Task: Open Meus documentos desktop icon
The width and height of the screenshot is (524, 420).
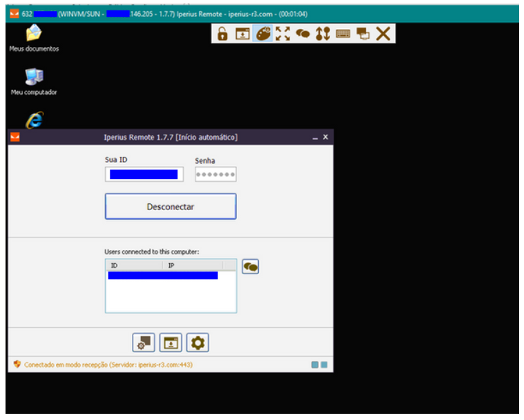Action: [34, 38]
